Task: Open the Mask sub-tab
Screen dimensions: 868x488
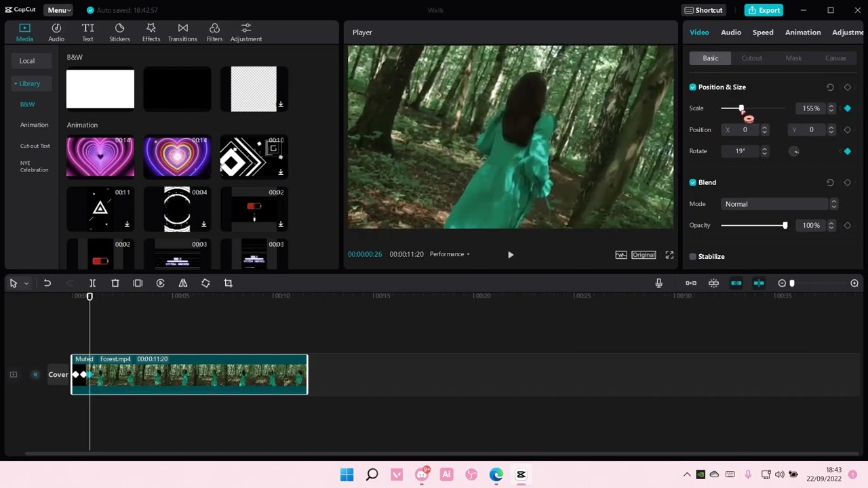Action: tap(793, 58)
